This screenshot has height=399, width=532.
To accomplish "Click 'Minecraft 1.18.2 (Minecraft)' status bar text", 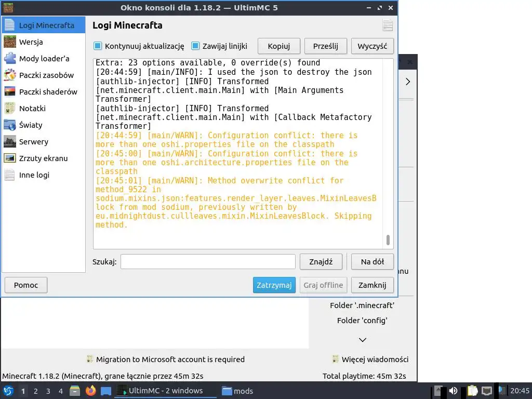I will [103, 376].
